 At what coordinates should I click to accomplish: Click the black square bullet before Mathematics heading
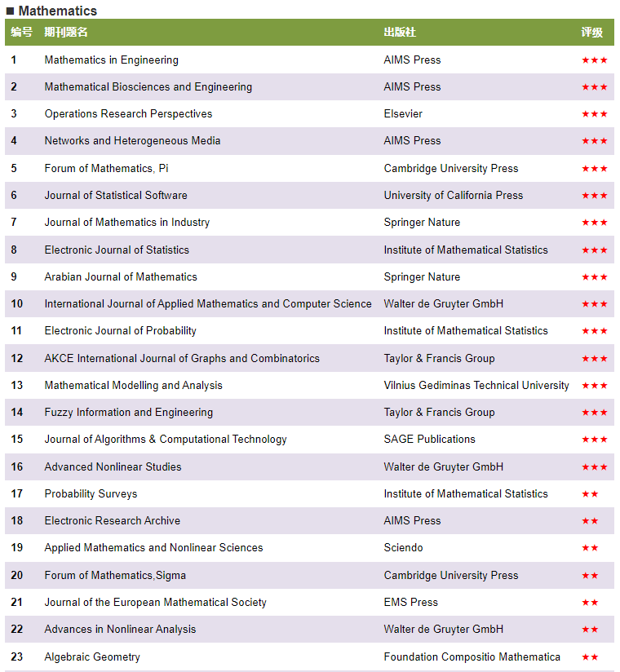10,11
